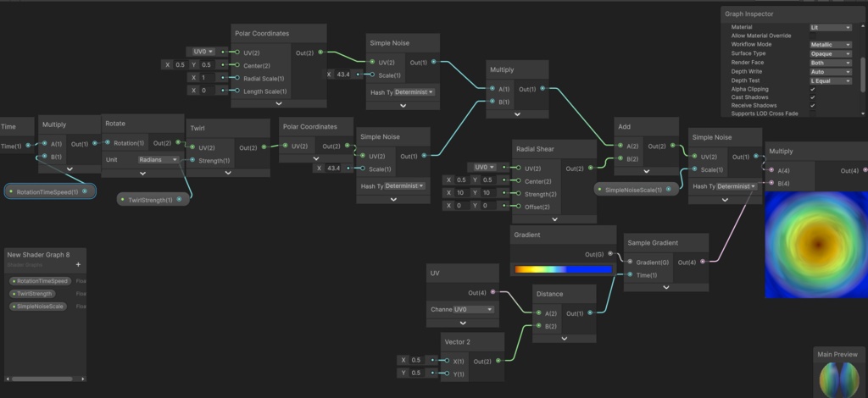
Task: Click the Out(4) port on the UV node
Action: (492, 292)
